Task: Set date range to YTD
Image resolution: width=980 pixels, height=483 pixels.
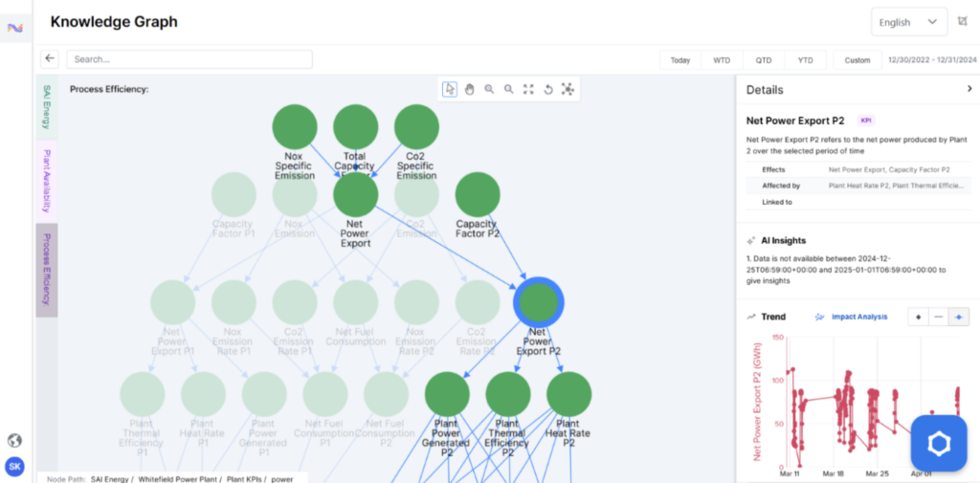Action: pyautogui.click(x=805, y=60)
